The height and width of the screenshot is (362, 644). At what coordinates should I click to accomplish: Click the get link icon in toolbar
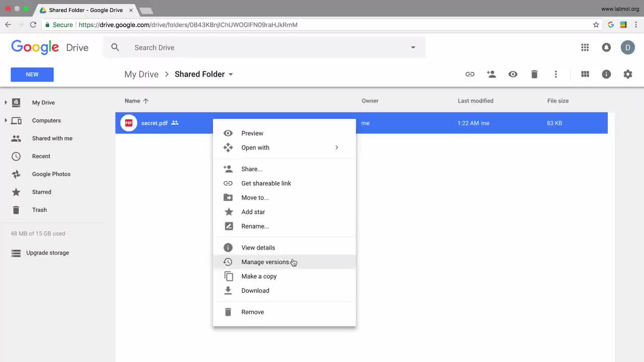click(470, 74)
